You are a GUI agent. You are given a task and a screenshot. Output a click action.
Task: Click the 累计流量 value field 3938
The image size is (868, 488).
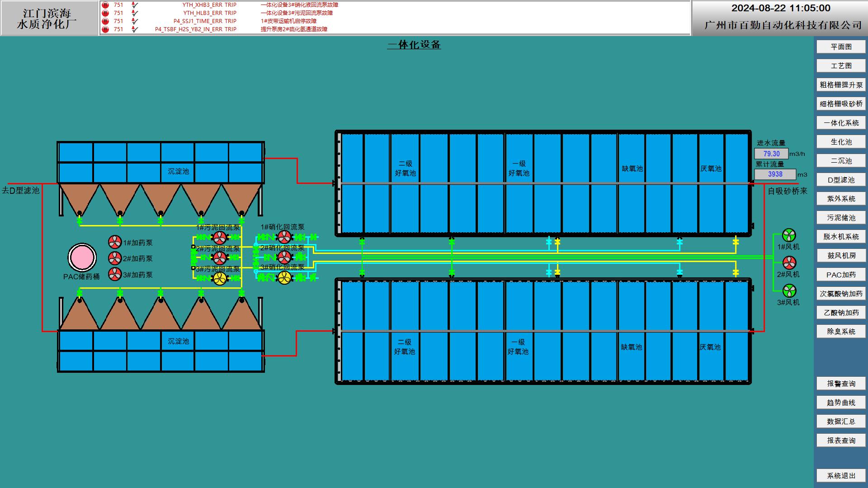click(774, 174)
